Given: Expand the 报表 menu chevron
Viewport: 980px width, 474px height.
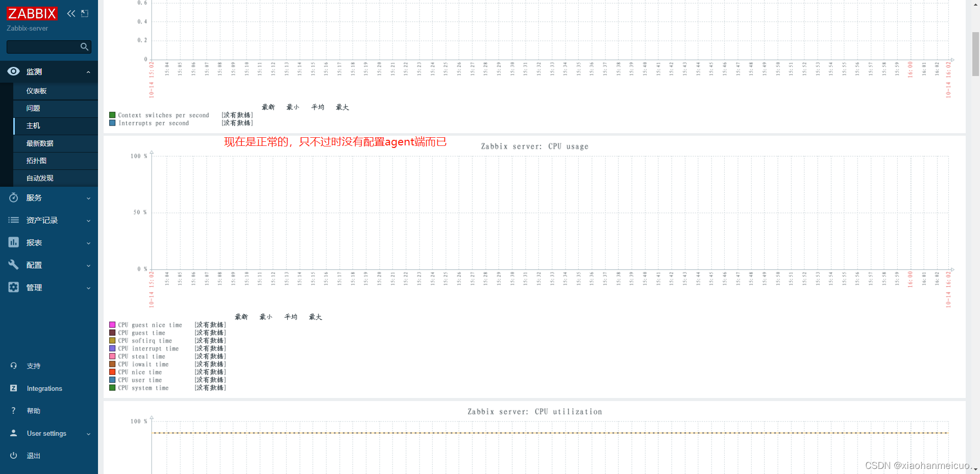Looking at the screenshot, I should [88, 243].
